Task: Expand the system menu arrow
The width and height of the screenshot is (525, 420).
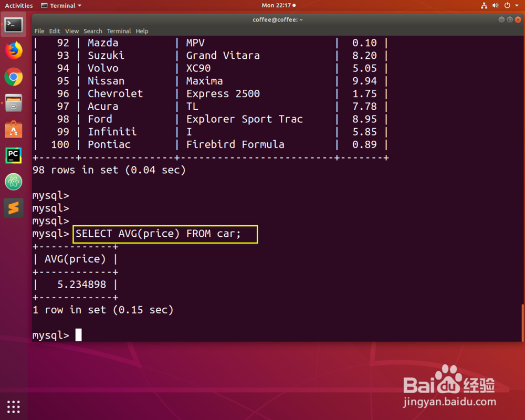Action: tap(517, 5)
